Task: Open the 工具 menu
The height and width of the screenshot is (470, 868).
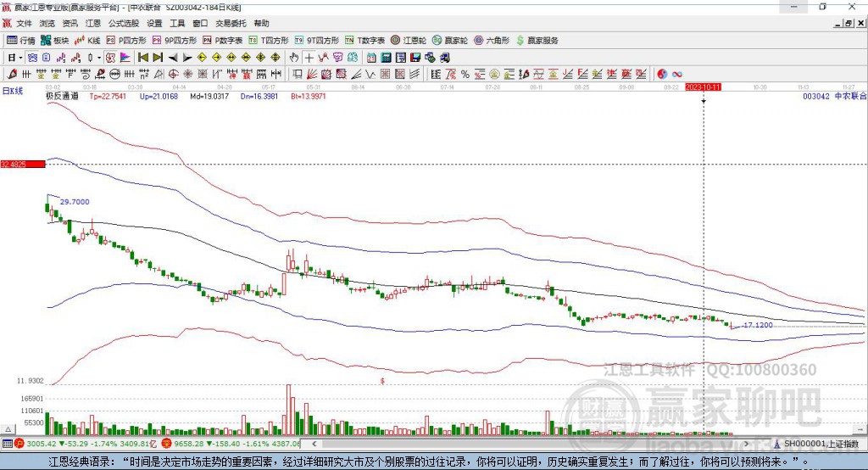Action: [177, 23]
